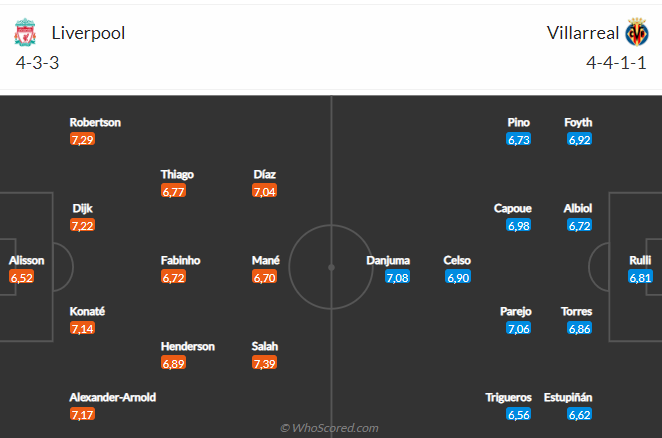
Task: Click the Liverpool club crest icon
Action: 25,34
